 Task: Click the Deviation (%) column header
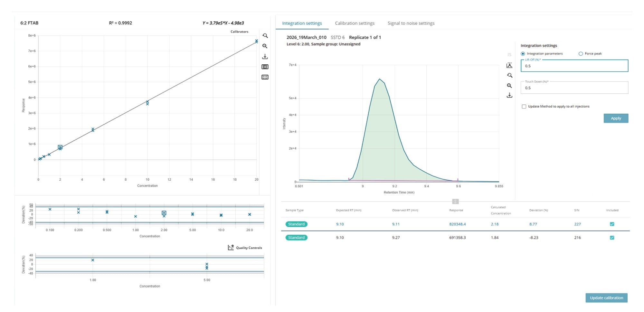[x=538, y=210]
